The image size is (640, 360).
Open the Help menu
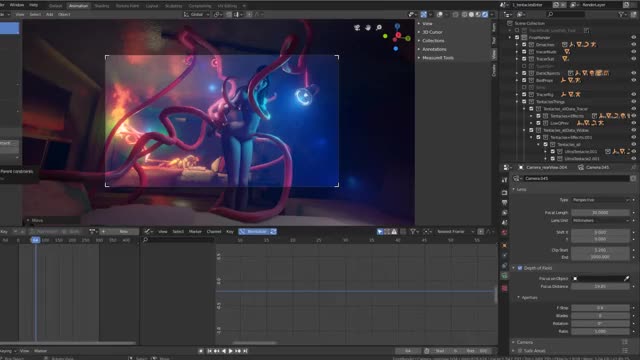pyautogui.click(x=33, y=5)
